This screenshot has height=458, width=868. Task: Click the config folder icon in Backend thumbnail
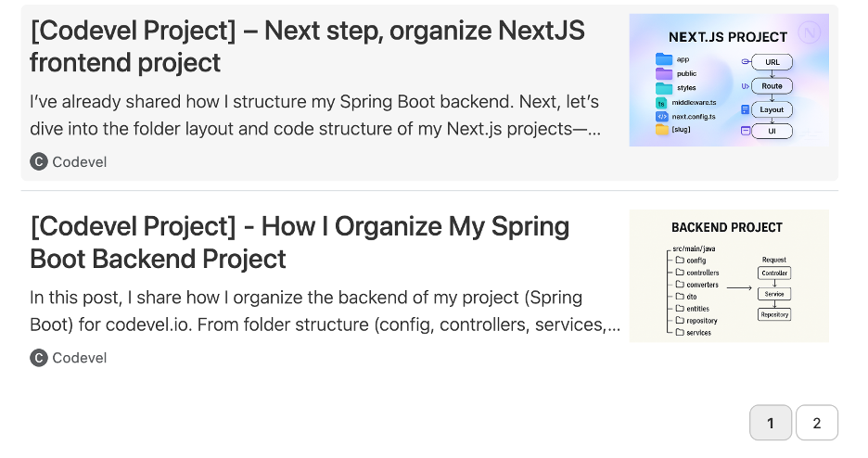pos(680,261)
